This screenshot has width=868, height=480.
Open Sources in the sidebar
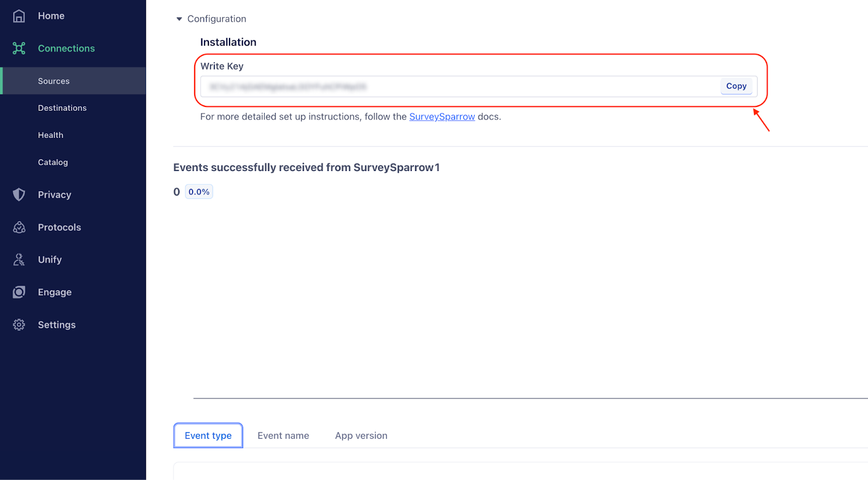[x=54, y=81]
